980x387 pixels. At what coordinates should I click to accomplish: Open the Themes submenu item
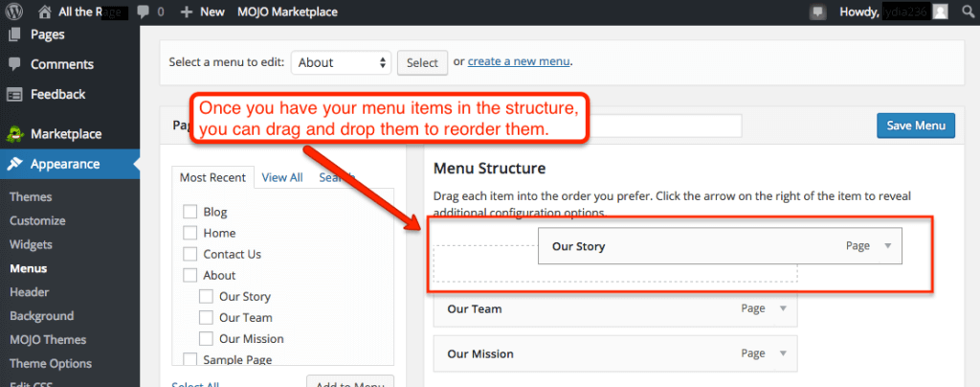(x=31, y=197)
